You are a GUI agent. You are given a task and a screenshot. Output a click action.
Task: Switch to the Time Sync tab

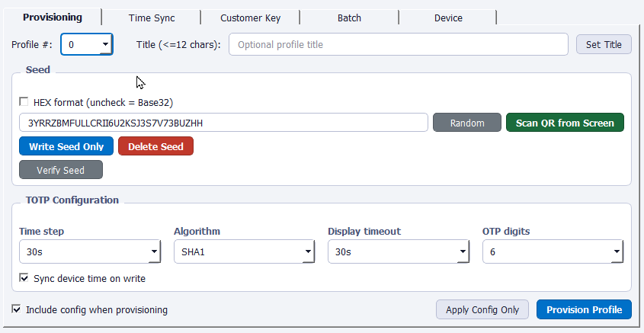(151, 18)
